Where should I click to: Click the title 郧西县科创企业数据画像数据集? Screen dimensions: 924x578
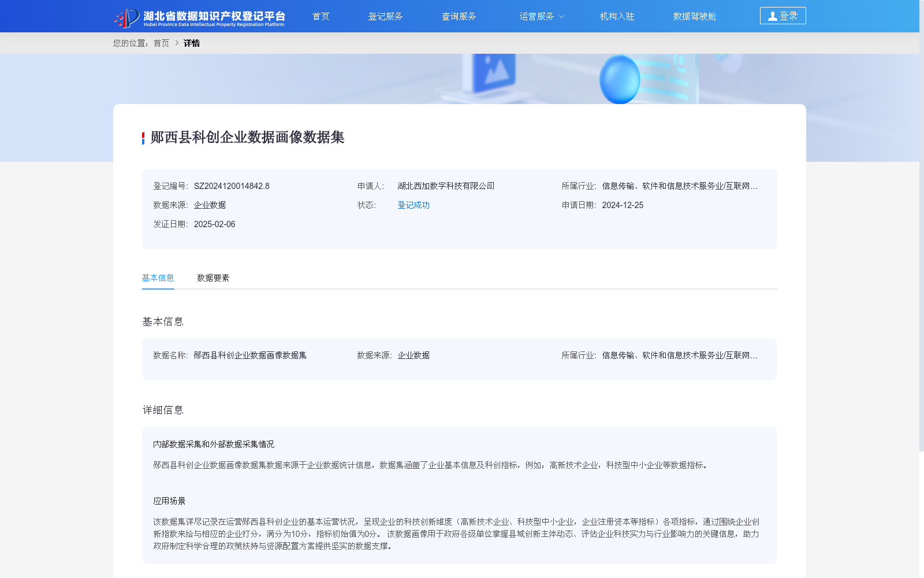247,138
